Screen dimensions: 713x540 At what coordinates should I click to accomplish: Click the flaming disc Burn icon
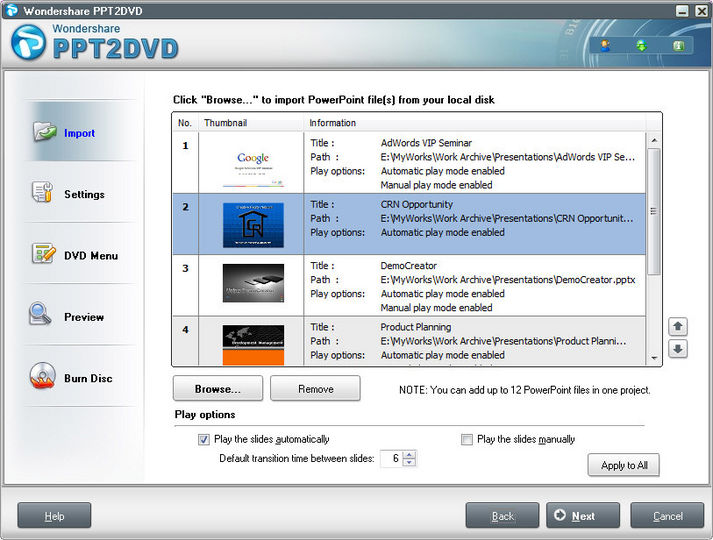(43, 375)
